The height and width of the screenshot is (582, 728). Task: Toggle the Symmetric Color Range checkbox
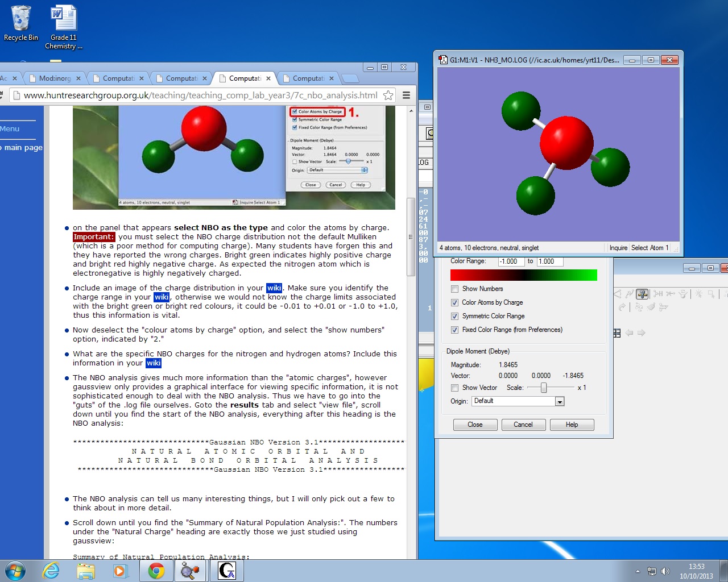click(454, 316)
